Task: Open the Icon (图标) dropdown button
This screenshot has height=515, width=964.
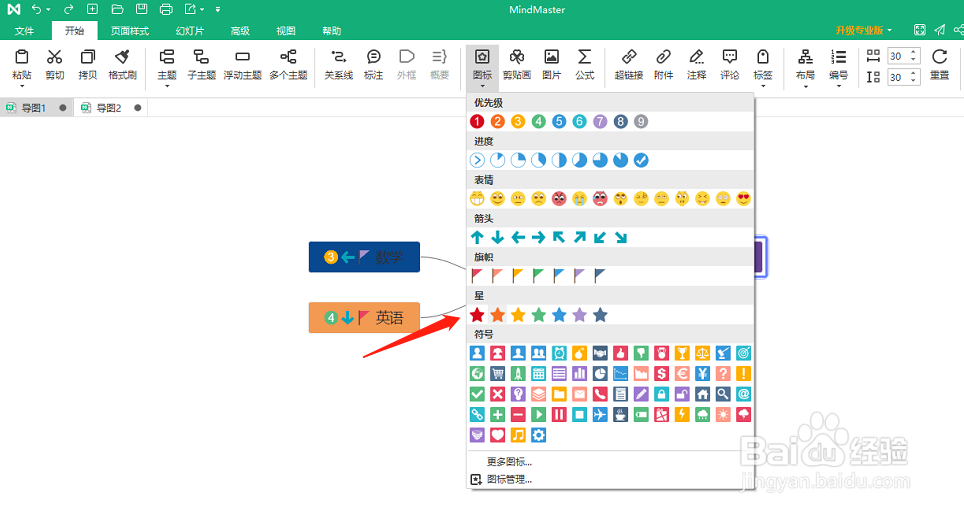Action: point(483,66)
